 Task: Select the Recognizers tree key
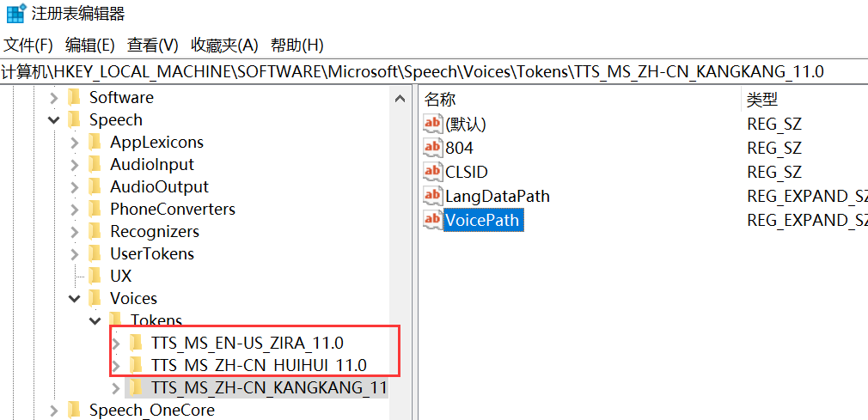[x=155, y=231]
